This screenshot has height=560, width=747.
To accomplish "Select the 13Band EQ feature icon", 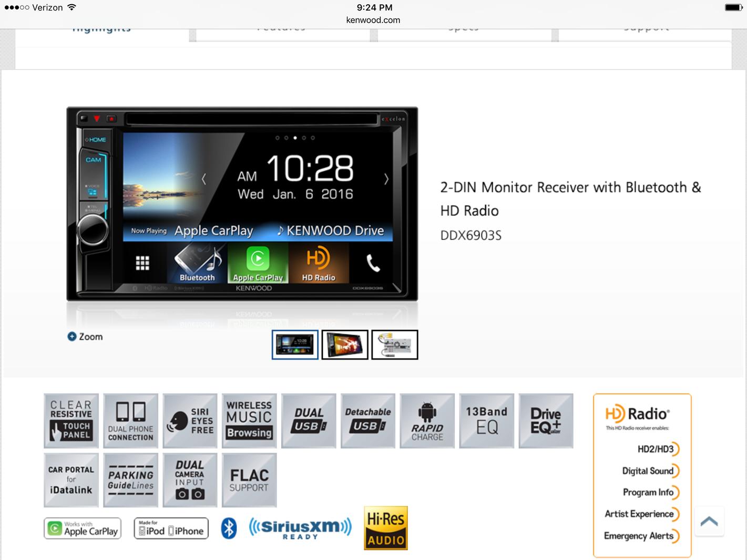I will tap(486, 421).
